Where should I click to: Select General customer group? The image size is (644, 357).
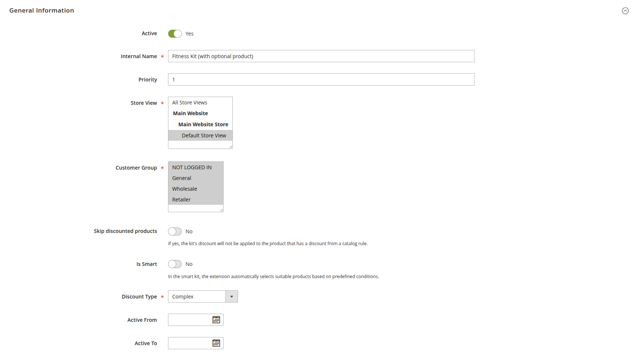pyautogui.click(x=182, y=178)
